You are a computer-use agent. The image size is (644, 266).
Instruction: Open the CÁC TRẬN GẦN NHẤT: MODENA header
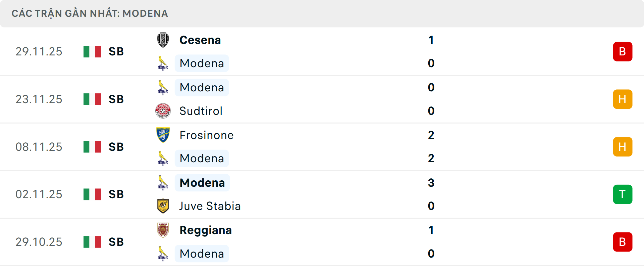tap(90, 13)
